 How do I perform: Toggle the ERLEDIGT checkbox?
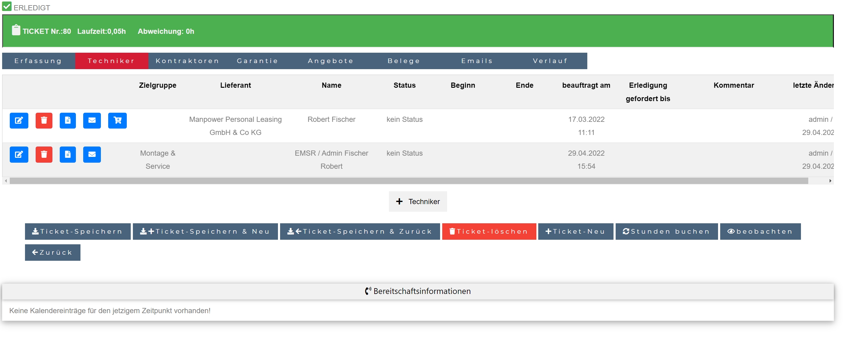click(7, 6)
